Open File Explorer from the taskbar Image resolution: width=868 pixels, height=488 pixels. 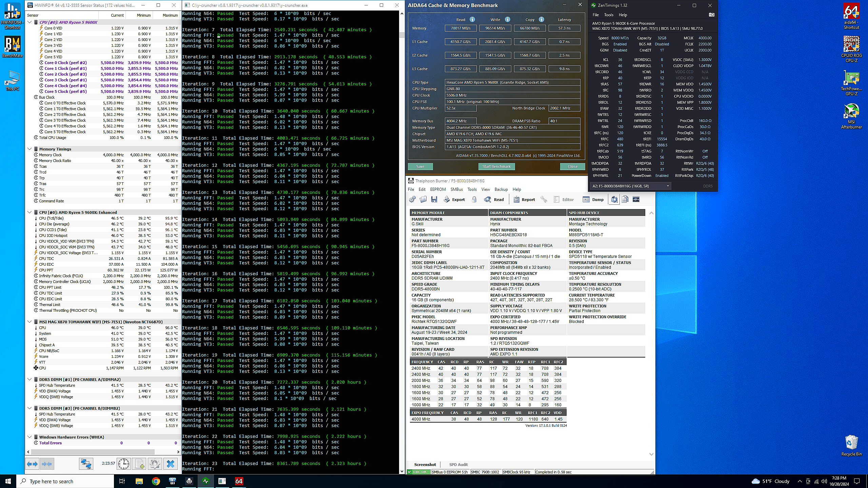pyautogui.click(x=139, y=481)
